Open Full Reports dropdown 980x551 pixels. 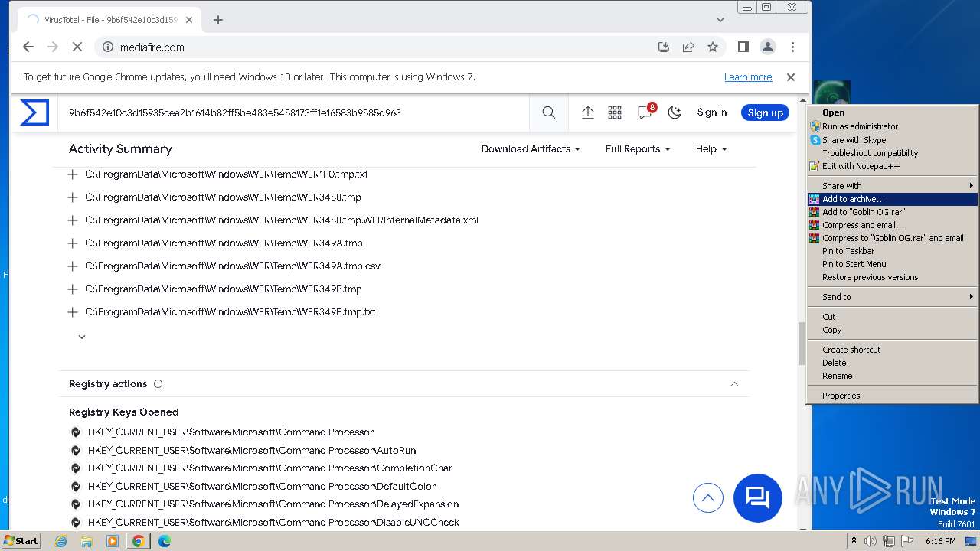pyautogui.click(x=638, y=149)
